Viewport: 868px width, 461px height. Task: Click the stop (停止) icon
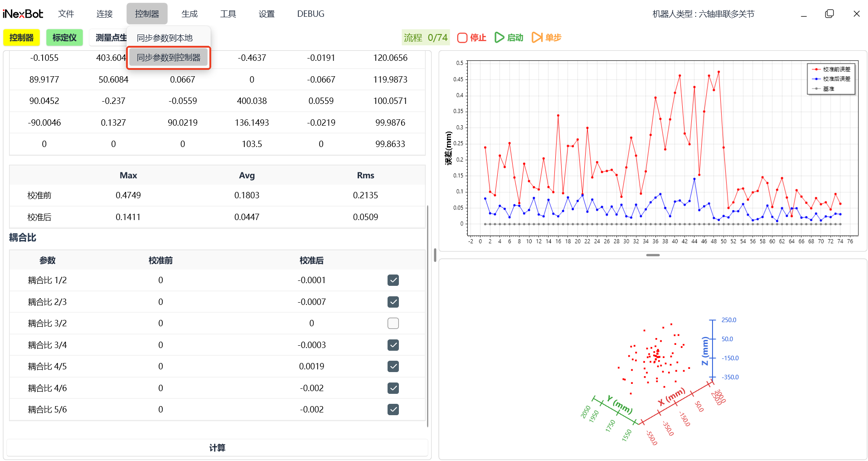[462, 38]
